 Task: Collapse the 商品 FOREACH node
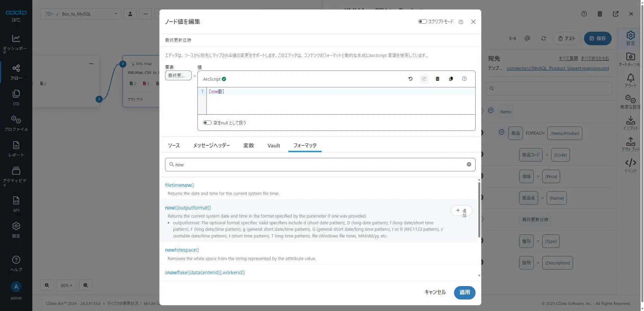coord(502,132)
